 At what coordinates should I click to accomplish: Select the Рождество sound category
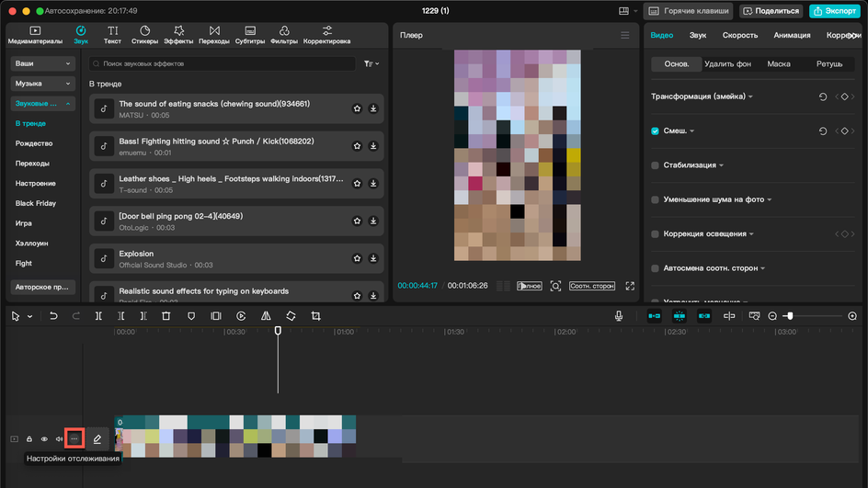[x=34, y=143]
